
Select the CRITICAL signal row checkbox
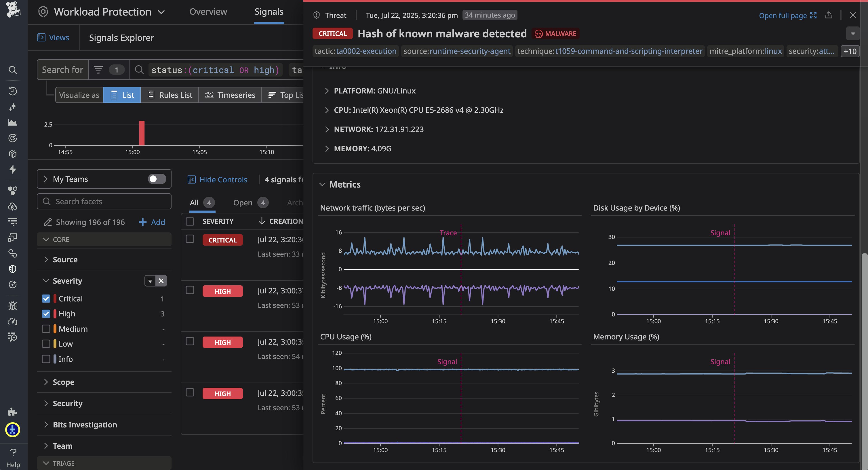click(190, 239)
